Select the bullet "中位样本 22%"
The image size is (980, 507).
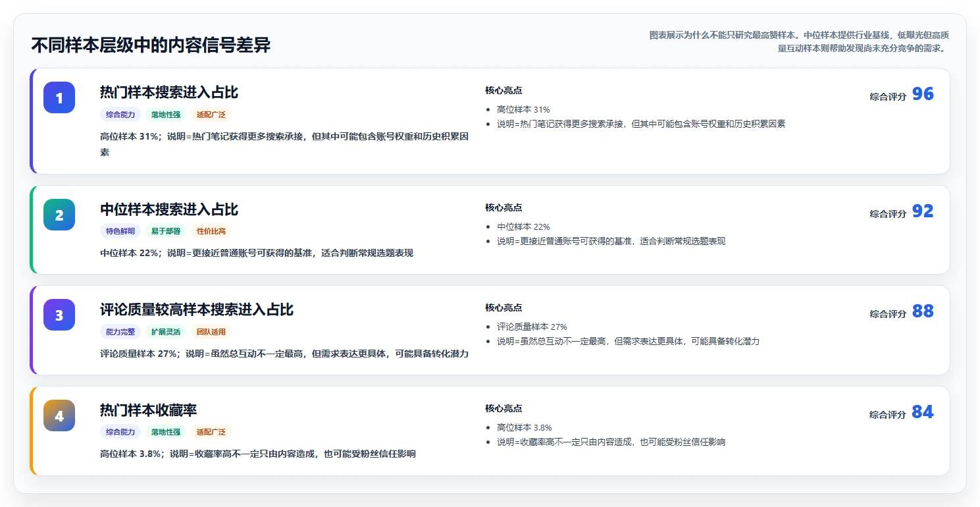click(523, 227)
